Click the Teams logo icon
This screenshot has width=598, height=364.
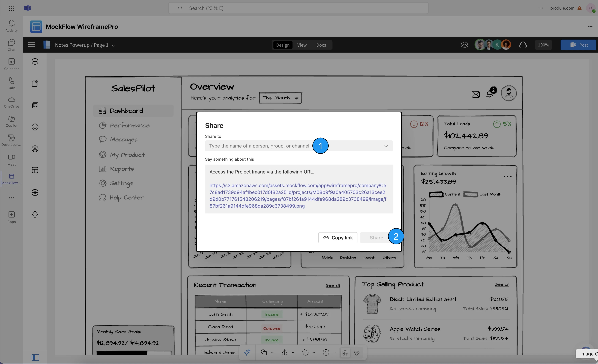[x=27, y=8]
